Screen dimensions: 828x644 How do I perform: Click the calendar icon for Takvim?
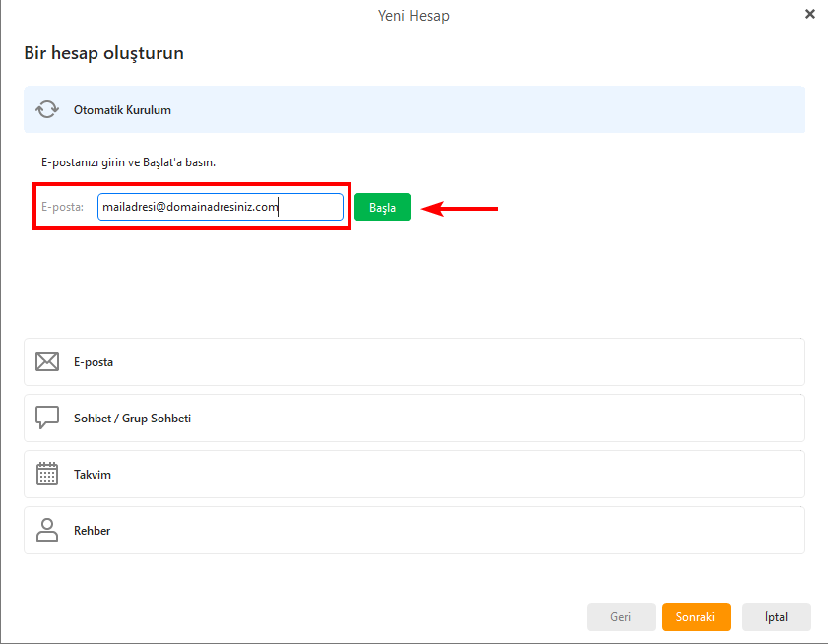pyautogui.click(x=46, y=475)
